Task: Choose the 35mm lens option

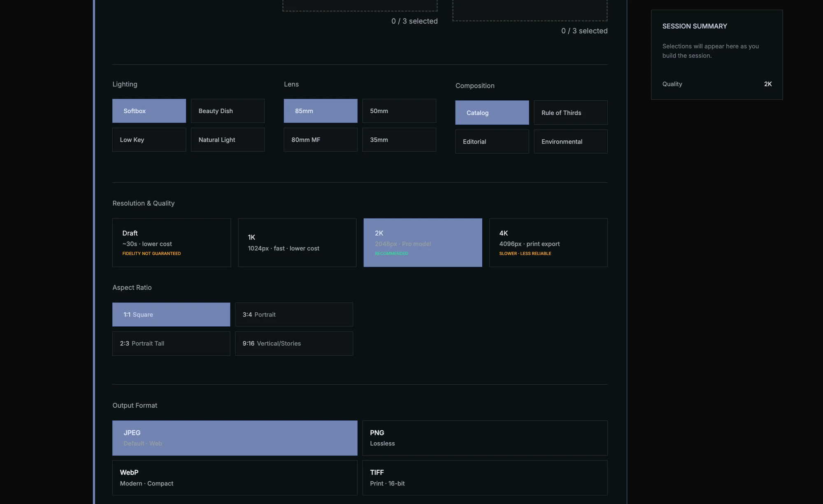Action: click(399, 139)
